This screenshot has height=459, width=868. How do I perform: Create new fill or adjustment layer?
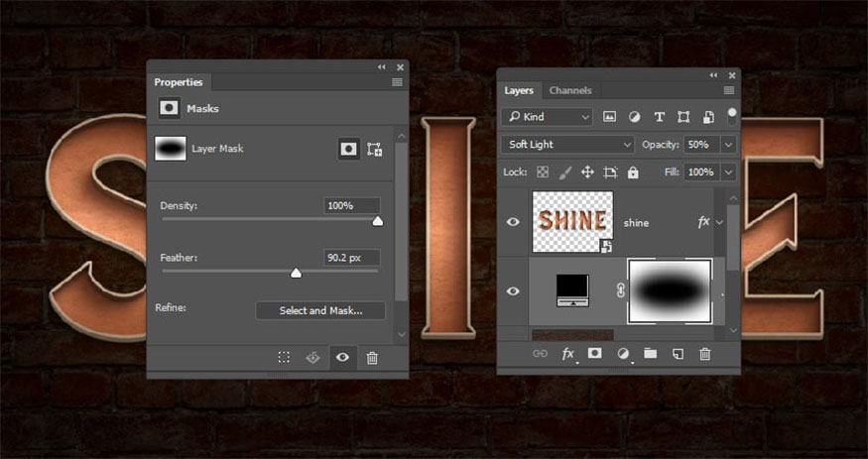623,354
